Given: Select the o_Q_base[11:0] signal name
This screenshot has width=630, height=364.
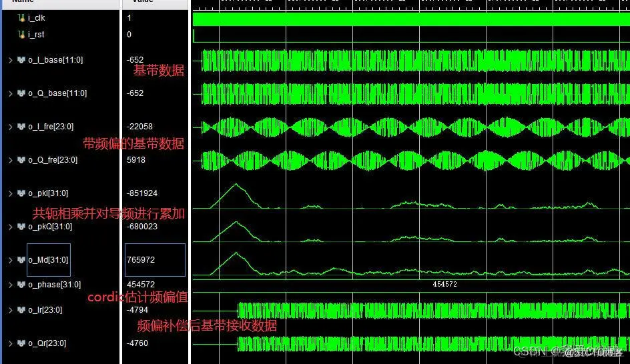Looking at the screenshot, I should click(x=57, y=93).
